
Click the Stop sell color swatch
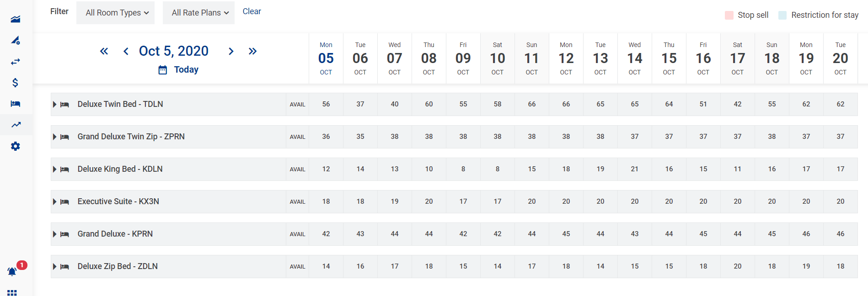coord(729,15)
